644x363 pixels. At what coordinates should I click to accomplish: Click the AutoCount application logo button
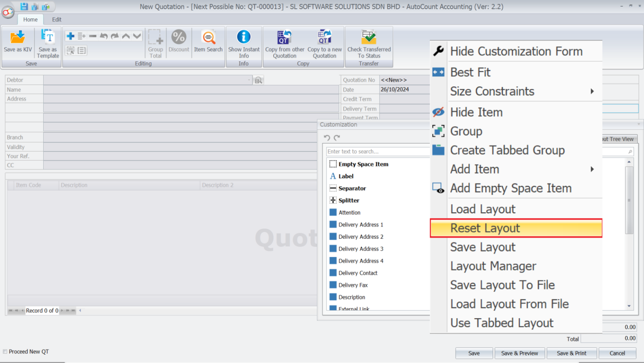[8, 13]
